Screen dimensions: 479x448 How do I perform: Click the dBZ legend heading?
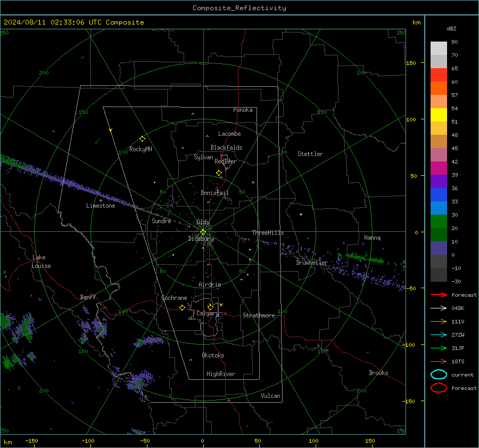pyautogui.click(x=451, y=29)
